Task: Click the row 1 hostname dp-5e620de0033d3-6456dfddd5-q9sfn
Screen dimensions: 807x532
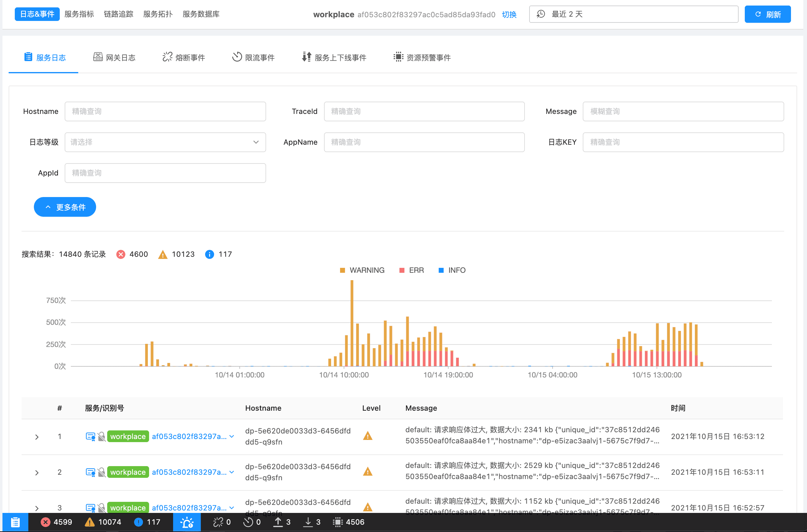Action: point(298,436)
